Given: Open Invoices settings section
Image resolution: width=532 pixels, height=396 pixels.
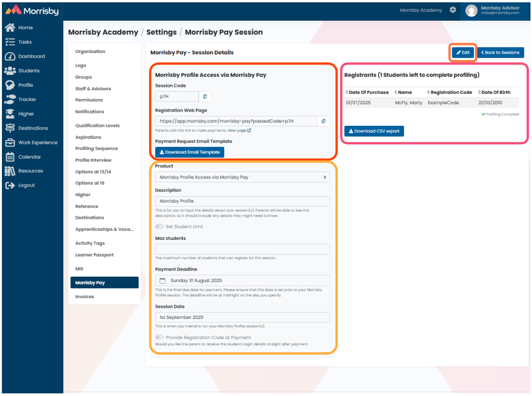Looking at the screenshot, I should coord(85,297).
